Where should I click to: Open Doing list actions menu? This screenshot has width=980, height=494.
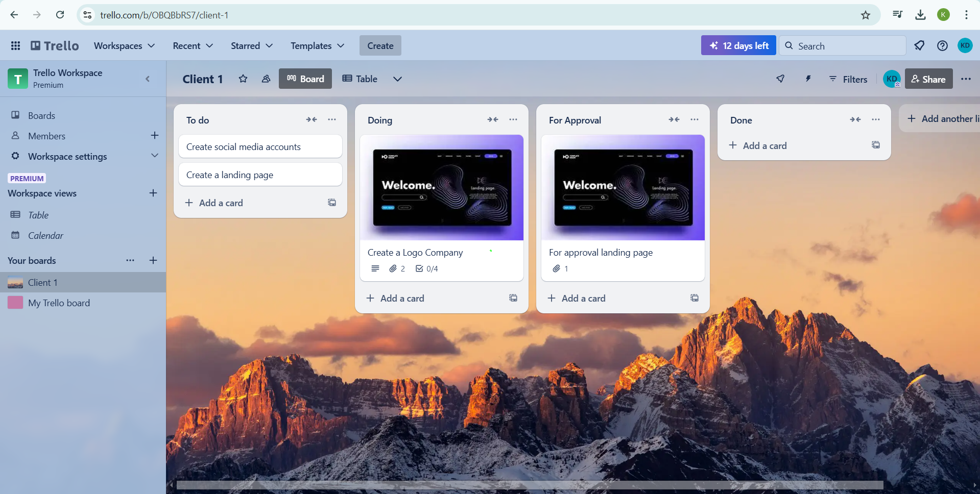pos(513,119)
